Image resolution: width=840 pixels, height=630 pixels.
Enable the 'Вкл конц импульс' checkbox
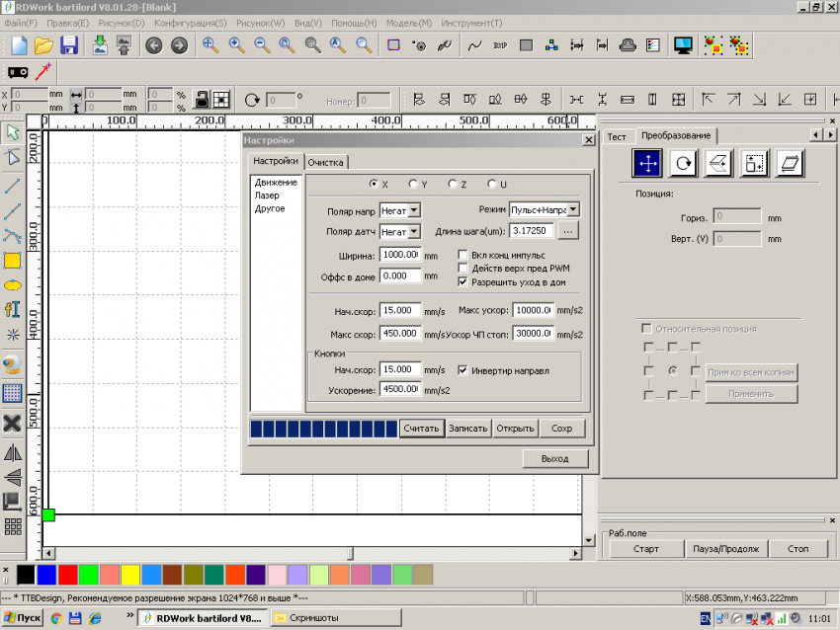click(x=463, y=255)
